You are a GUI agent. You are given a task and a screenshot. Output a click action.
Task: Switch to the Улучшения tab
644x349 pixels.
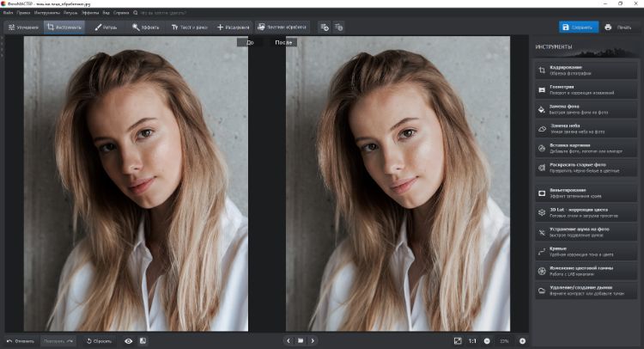point(23,28)
